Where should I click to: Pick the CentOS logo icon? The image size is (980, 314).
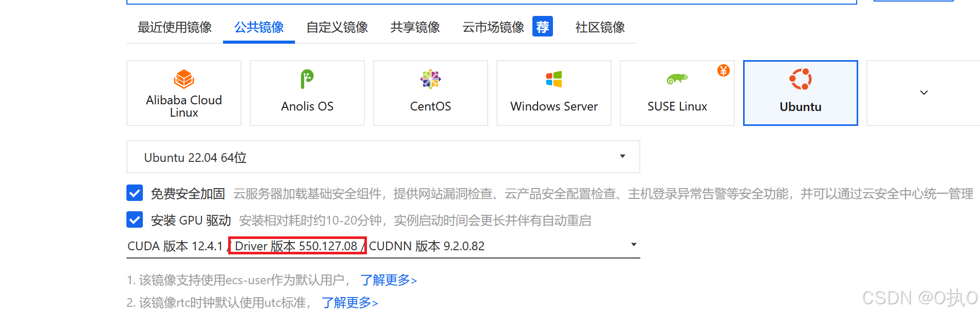coord(431,79)
